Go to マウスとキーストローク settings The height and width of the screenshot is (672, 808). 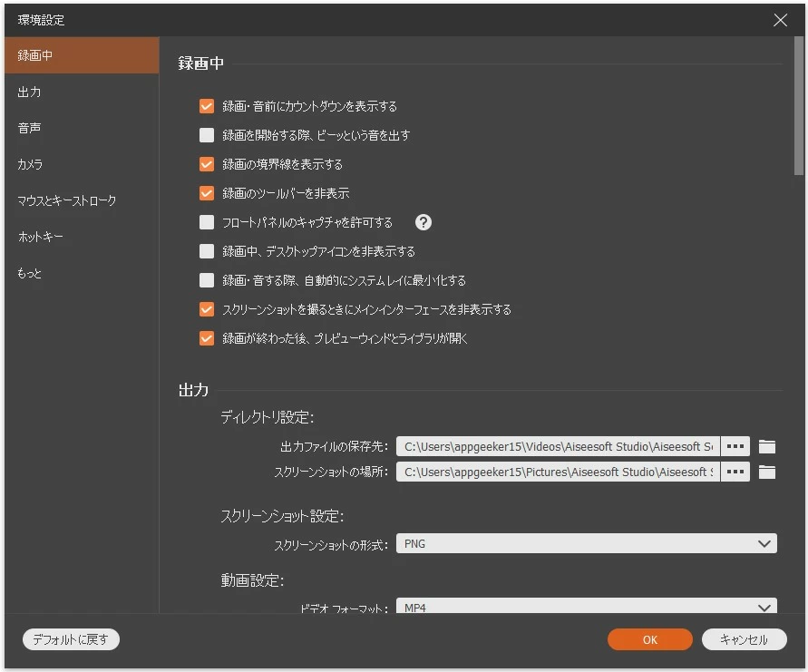pos(67,200)
